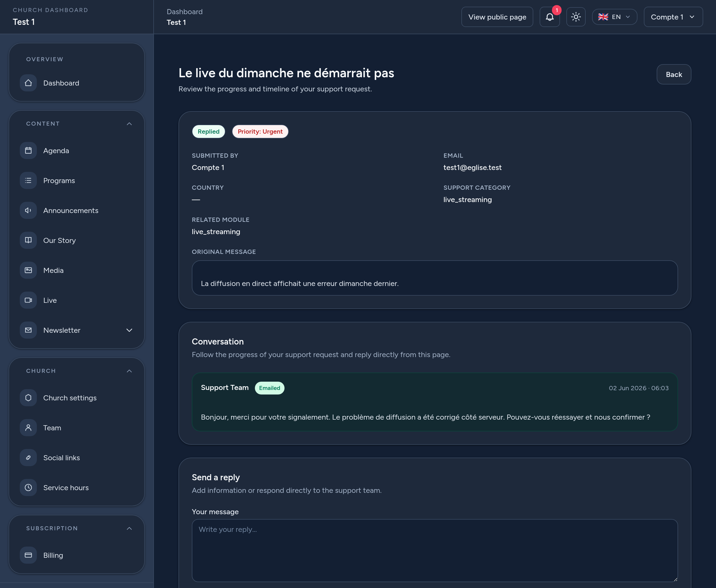Click the Service hours clock icon
The width and height of the screenshot is (716, 588).
(x=28, y=488)
